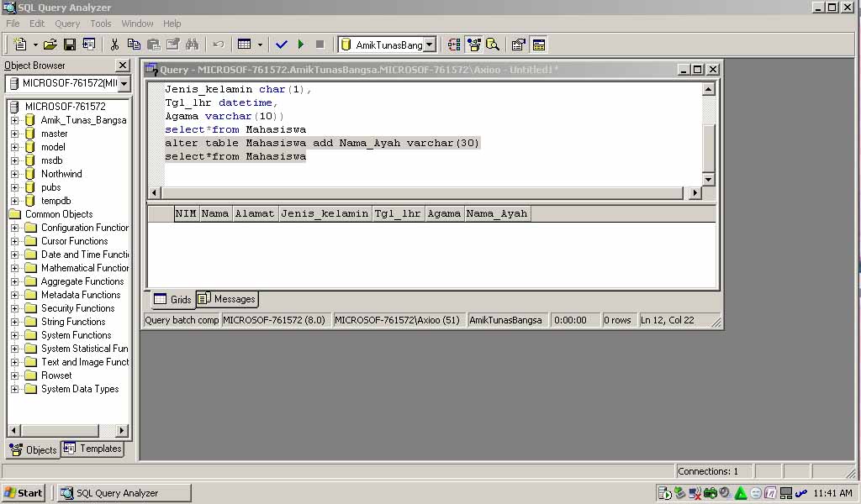861x504 pixels.
Task: Toggle the Object Browser toolbar icon
Action: pos(473,45)
